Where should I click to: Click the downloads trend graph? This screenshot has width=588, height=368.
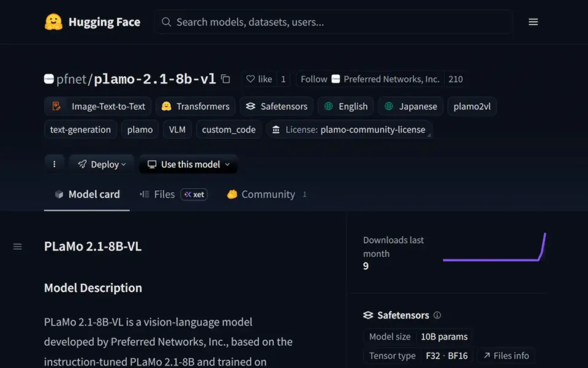click(x=494, y=248)
